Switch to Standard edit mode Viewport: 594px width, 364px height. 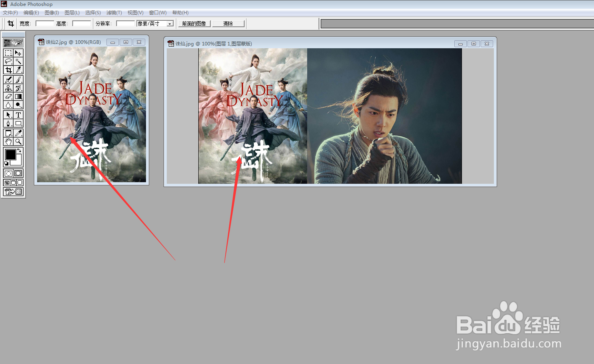8,173
